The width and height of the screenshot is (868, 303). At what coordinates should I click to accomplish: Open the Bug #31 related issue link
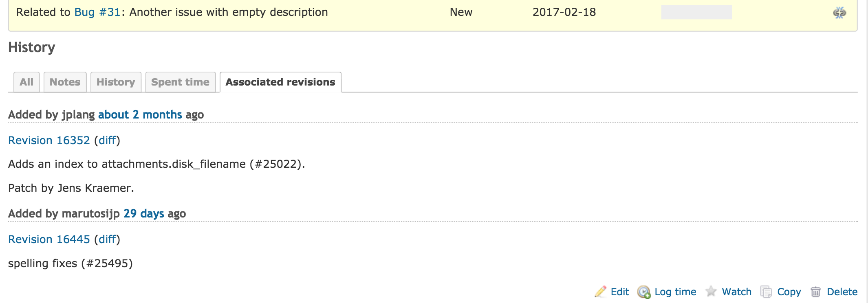click(x=97, y=12)
